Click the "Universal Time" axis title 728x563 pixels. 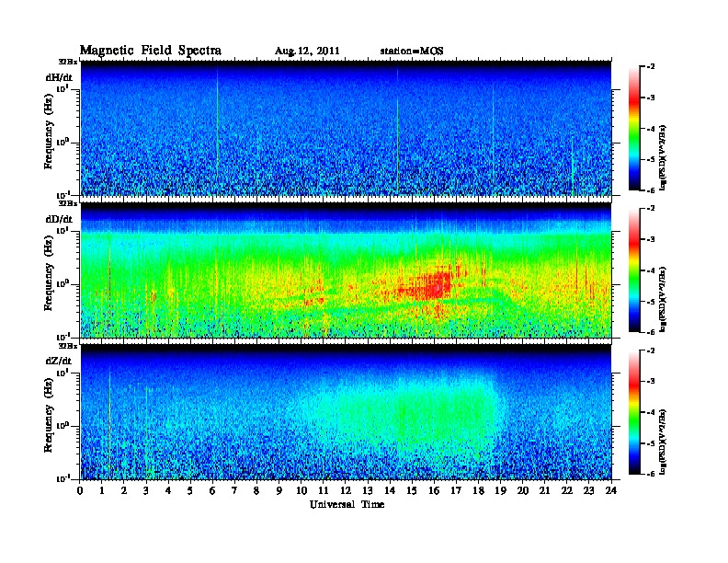pyautogui.click(x=347, y=504)
